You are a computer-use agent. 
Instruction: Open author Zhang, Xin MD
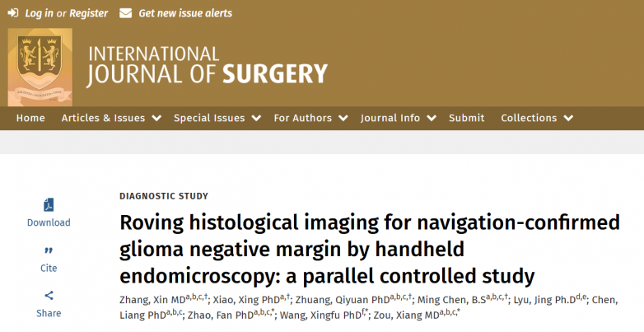pos(152,300)
